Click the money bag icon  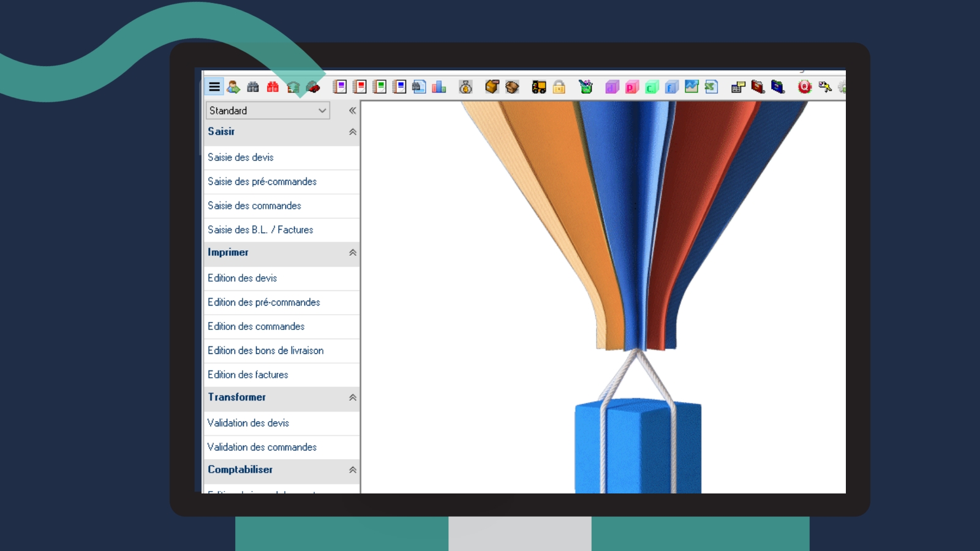pyautogui.click(x=466, y=87)
